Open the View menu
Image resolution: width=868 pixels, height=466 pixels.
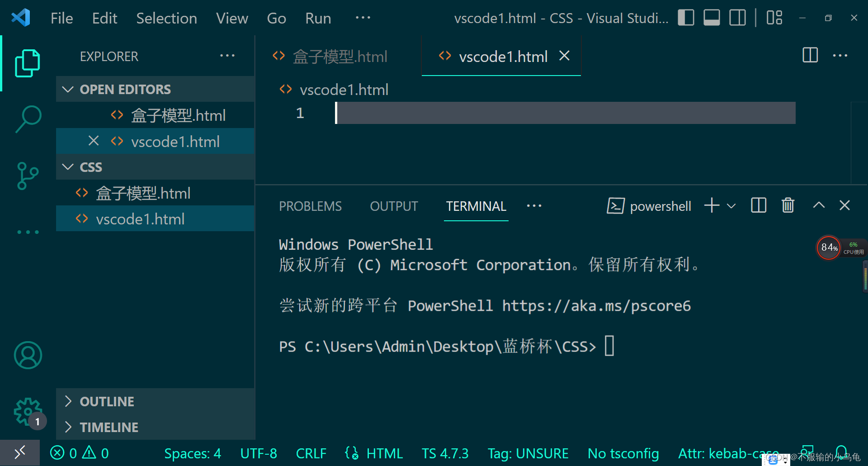click(232, 18)
